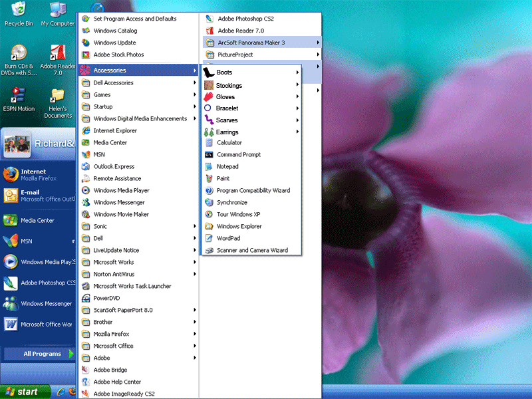The image size is (532, 399).
Task: Open the Recycle Bin desktop icon
Action: click(x=19, y=14)
